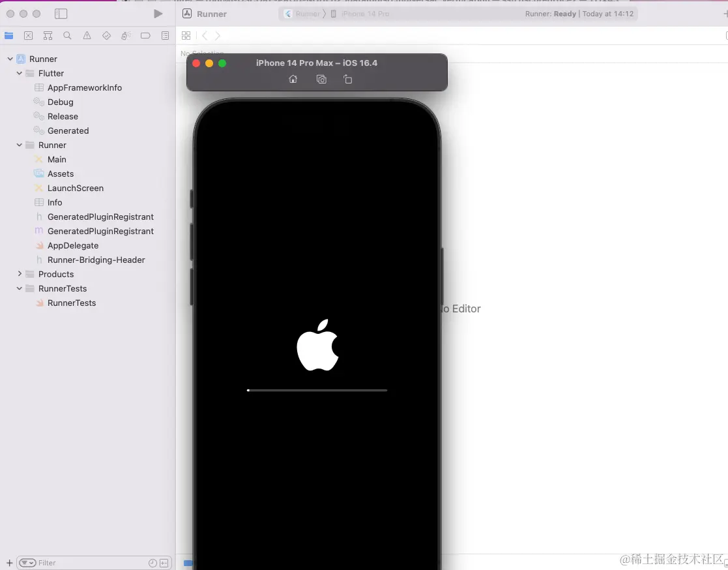Collapse the Runner folder group
The image size is (728, 570).
[20, 145]
